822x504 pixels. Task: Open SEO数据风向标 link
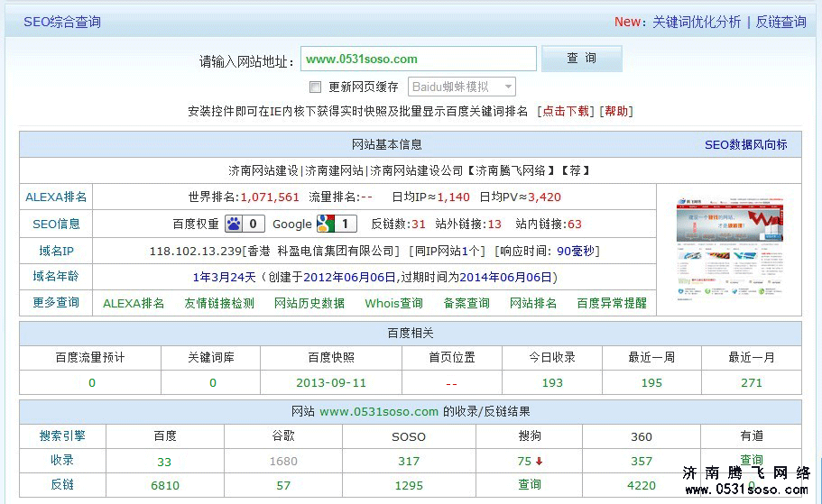745,144
